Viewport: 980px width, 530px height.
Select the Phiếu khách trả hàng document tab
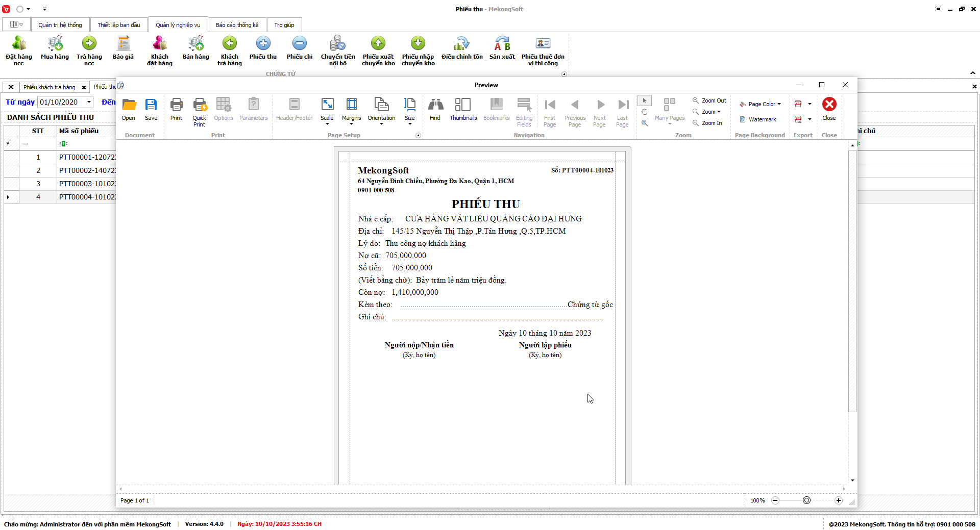(50, 87)
